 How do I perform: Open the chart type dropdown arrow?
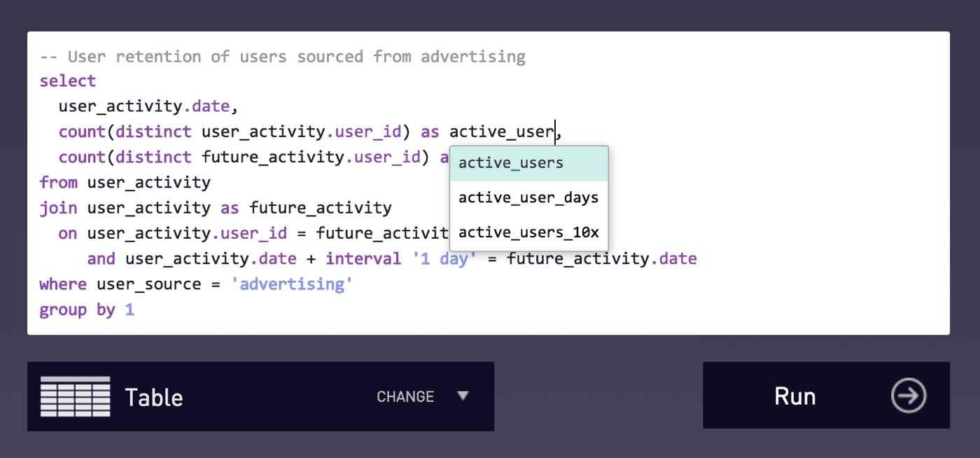(463, 396)
